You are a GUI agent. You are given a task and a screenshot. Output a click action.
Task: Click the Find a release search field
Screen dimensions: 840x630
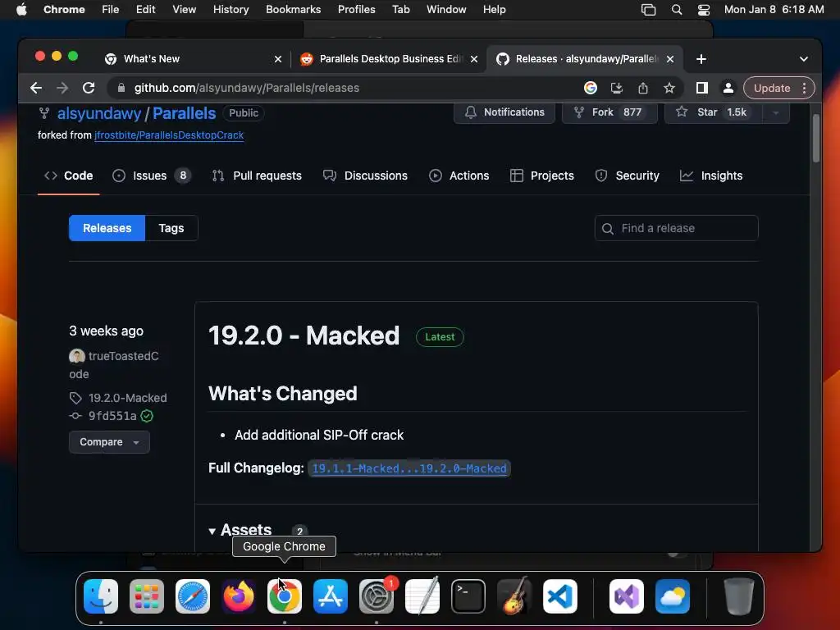pos(676,228)
